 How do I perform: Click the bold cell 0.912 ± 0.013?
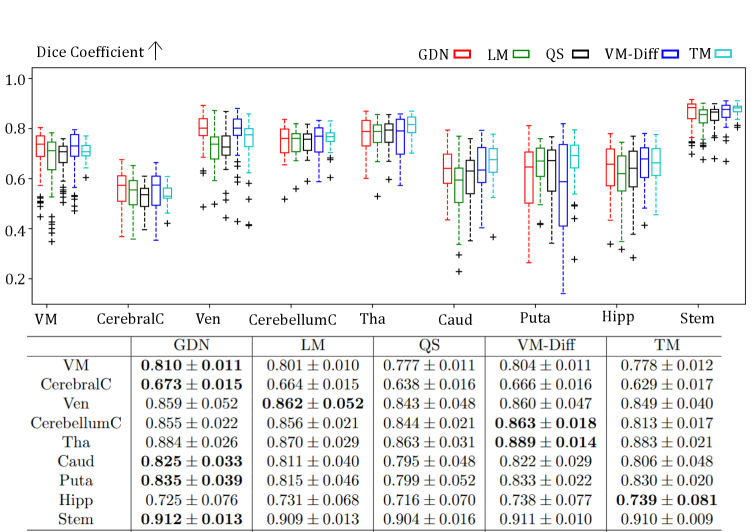191,520
